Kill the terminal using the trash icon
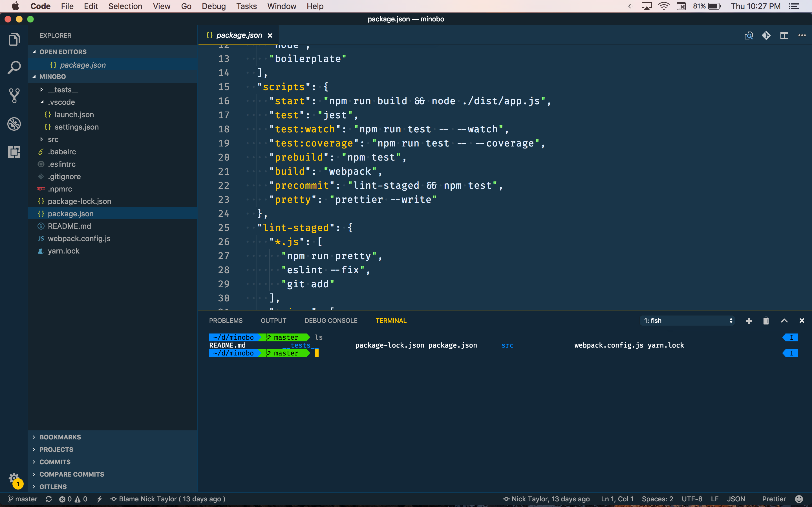Viewport: 812px width, 507px height. [x=766, y=321]
